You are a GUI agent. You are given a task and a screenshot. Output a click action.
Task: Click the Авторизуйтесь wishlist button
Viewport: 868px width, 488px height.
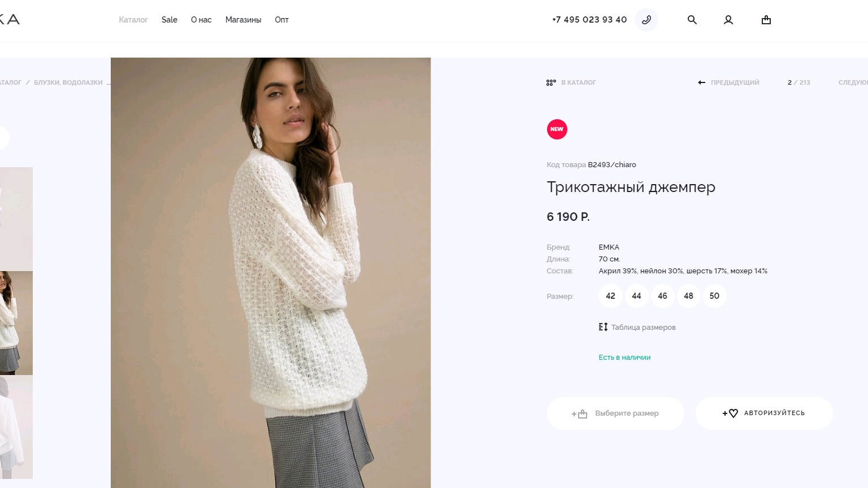pos(764,413)
